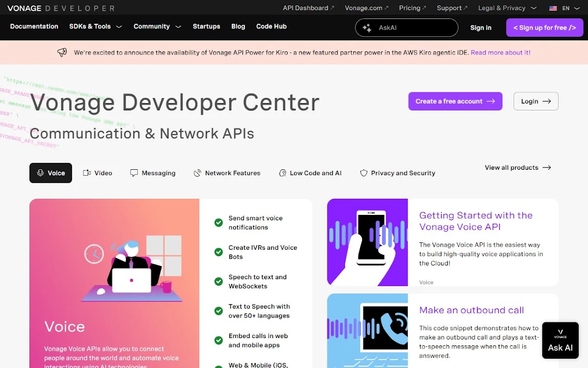Image resolution: width=588 pixels, height=368 pixels.
Task: Click the Vonage logo in Ask AI widget
Action: pyautogui.click(x=561, y=334)
